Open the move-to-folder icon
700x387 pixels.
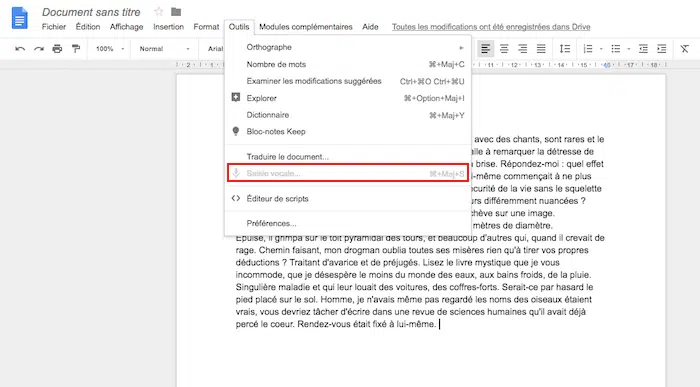(x=176, y=12)
